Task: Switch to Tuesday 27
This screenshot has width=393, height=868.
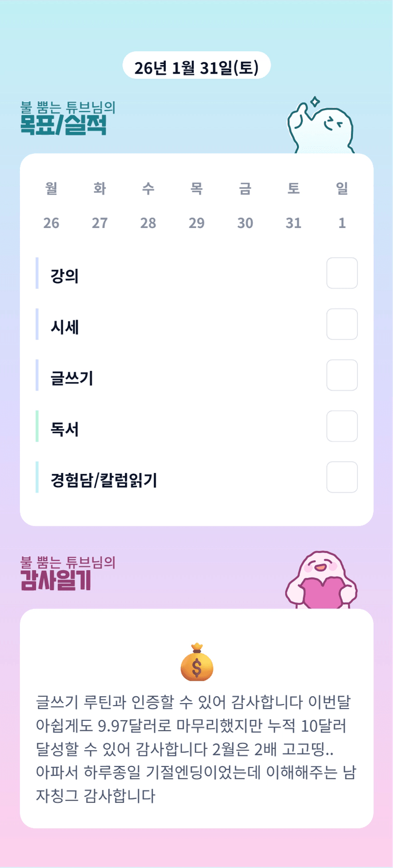Action: point(100,223)
